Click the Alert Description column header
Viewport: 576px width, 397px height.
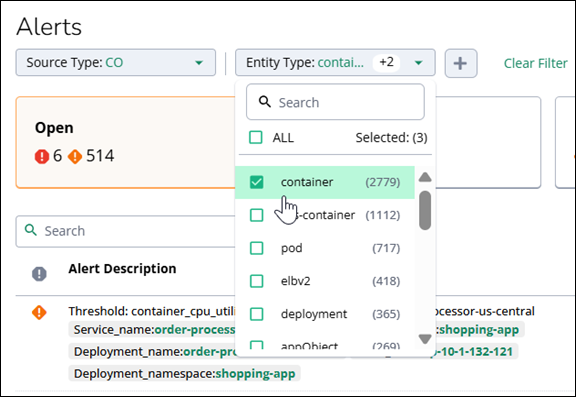click(x=122, y=268)
